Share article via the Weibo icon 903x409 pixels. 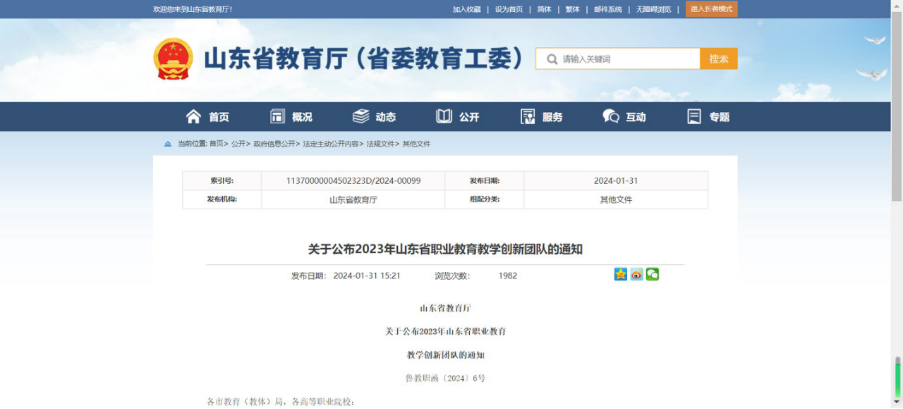click(636, 274)
